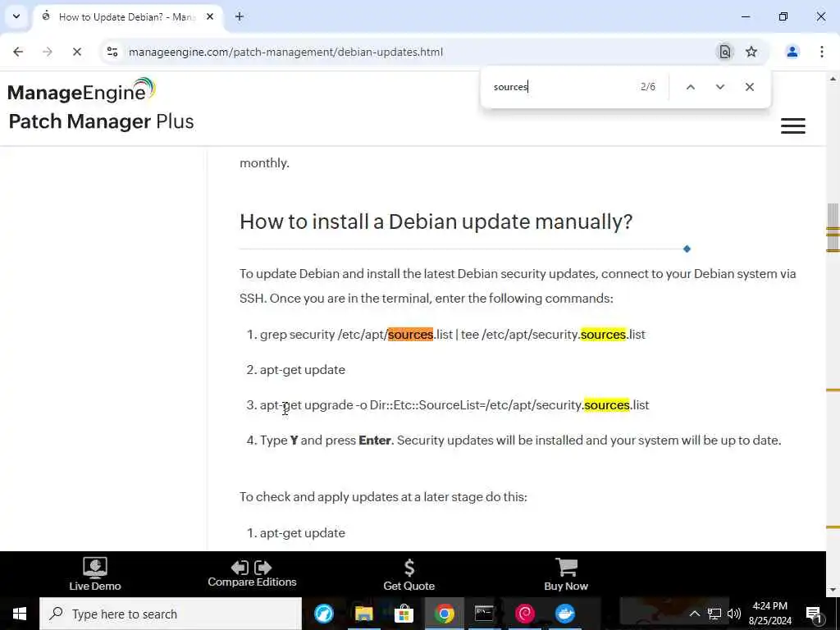
Task: Click the '2/6' find result counter
Action: pyautogui.click(x=648, y=87)
